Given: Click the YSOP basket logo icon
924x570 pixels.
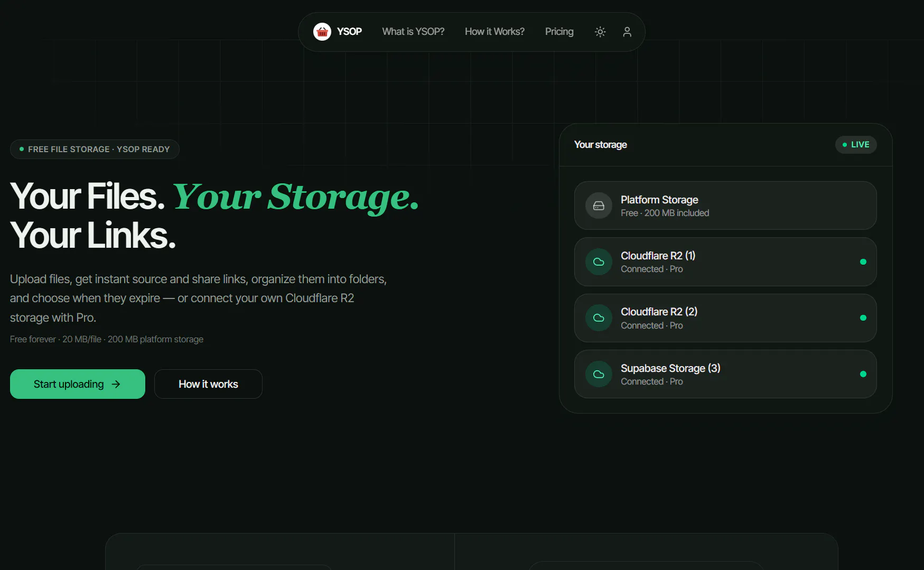Looking at the screenshot, I should pos(322,32).
